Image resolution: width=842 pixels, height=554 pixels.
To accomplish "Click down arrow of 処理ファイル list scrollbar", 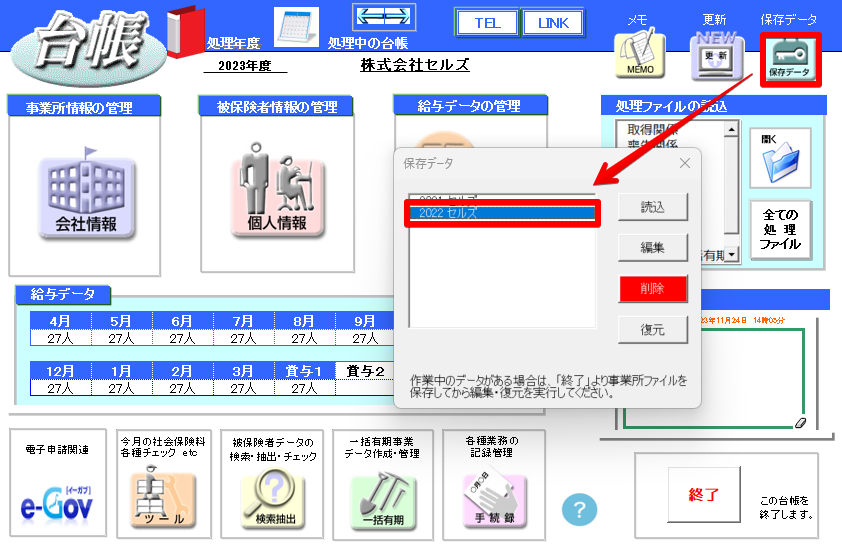I will point(731,254).
